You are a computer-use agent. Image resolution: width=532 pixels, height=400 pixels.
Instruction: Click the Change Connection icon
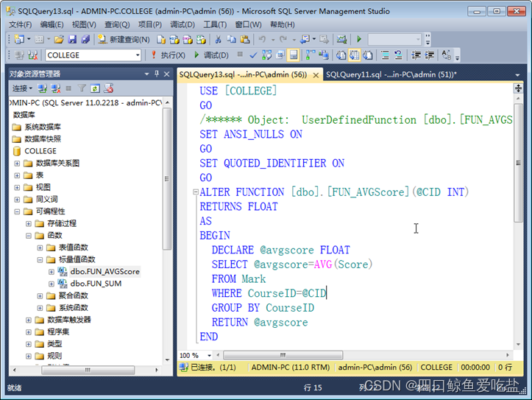point(32,55)
